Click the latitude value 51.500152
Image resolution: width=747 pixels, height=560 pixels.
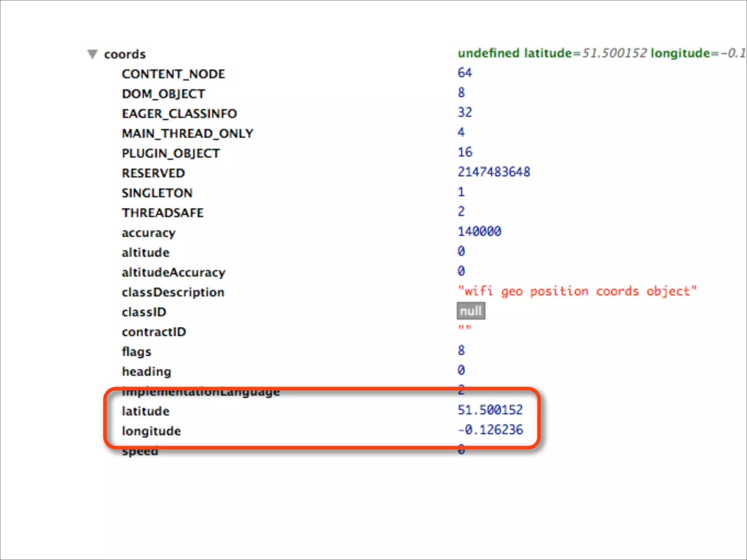click(x=490, y=410)
